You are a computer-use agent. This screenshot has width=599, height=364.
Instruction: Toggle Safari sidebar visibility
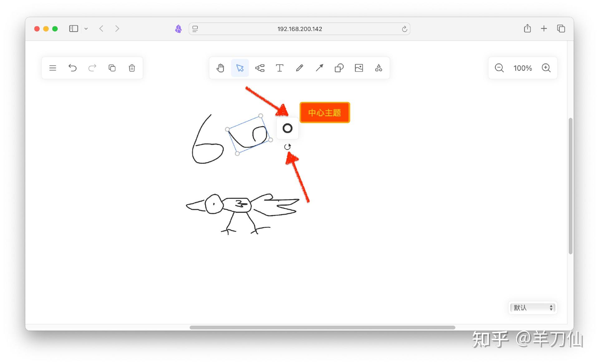click(73, 28)
